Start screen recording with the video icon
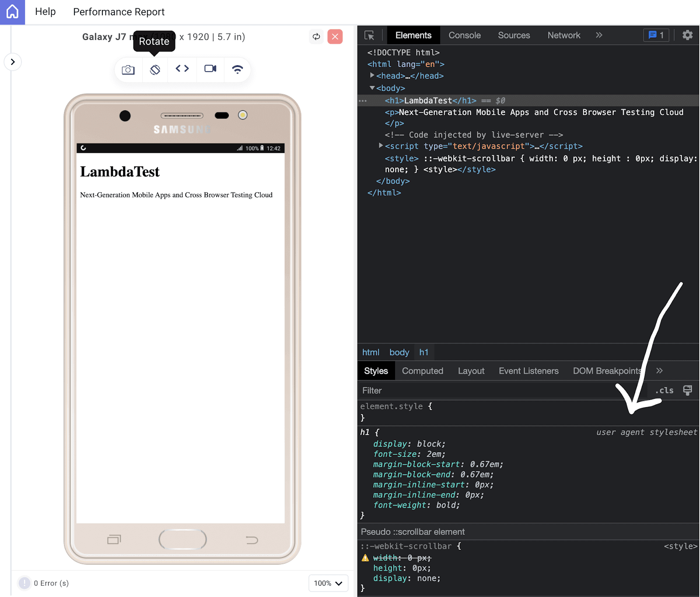This screenshot has height=597, width=700. 210,69
